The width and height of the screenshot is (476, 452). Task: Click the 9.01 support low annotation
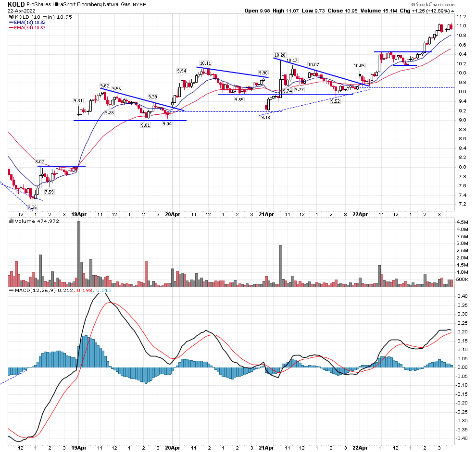click(145, 125)
